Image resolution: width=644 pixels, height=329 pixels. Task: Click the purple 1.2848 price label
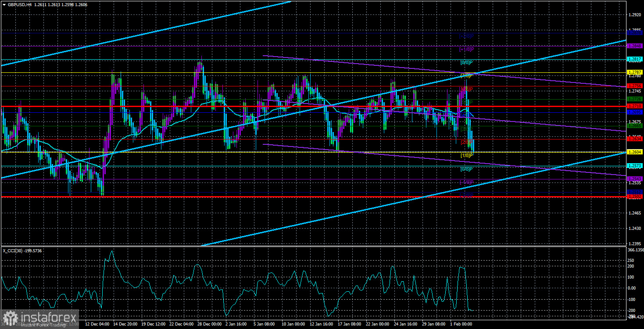click(635, 46)
